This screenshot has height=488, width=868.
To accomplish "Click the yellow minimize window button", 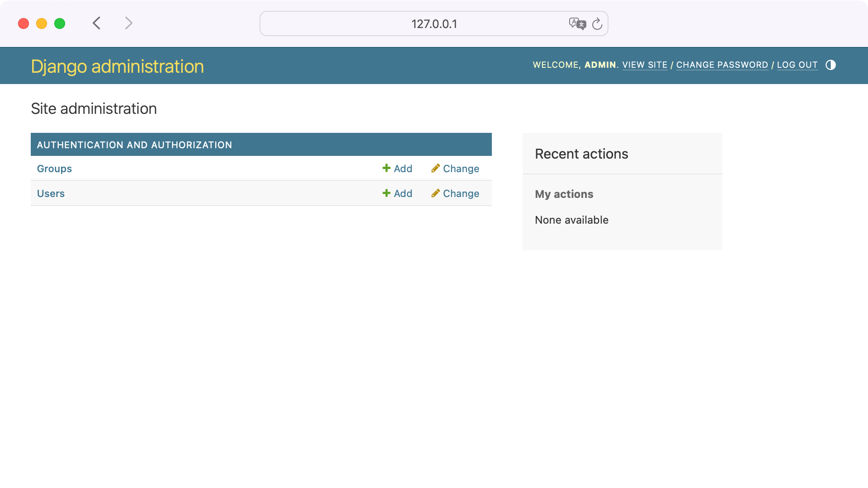I will point(42,23).
